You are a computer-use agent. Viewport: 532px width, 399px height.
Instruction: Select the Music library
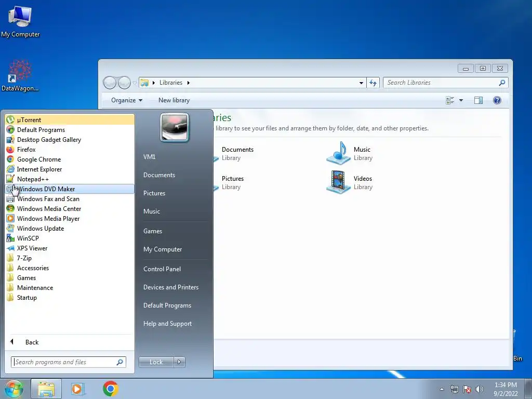[350, 153]
